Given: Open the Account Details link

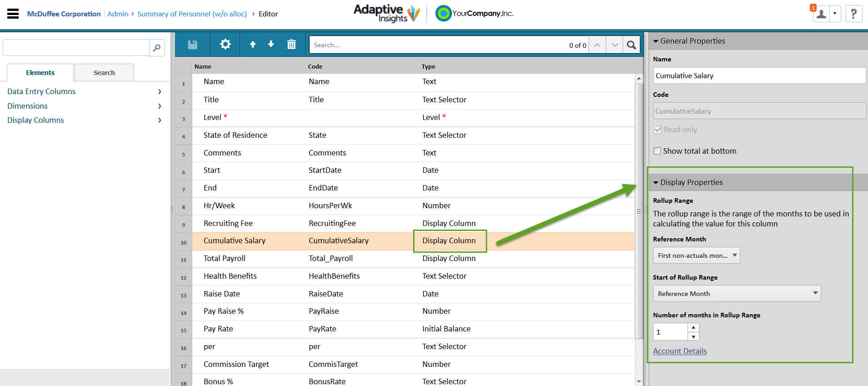Looking at the screenshot, I should tap(680, 351).
